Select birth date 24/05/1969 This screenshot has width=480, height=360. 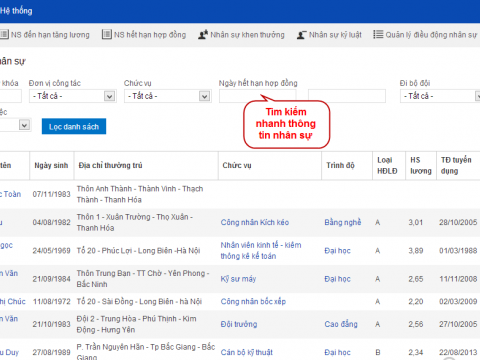click(51, 251)
